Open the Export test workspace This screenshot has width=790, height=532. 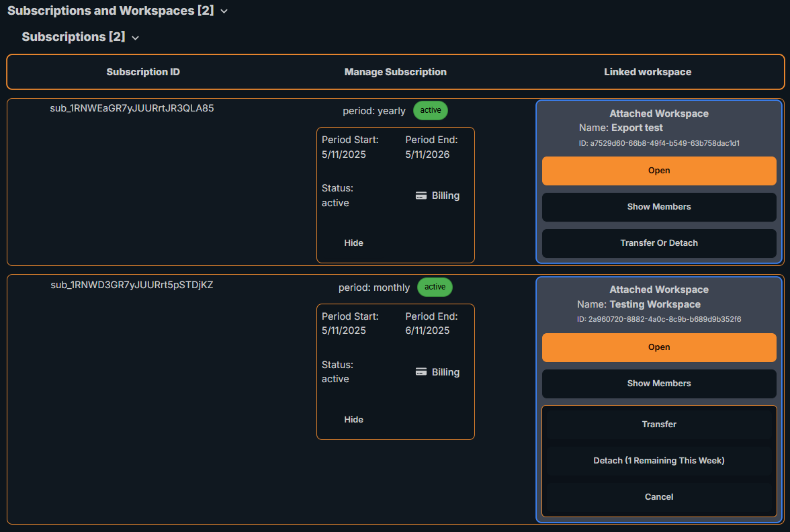click(659, 171)
